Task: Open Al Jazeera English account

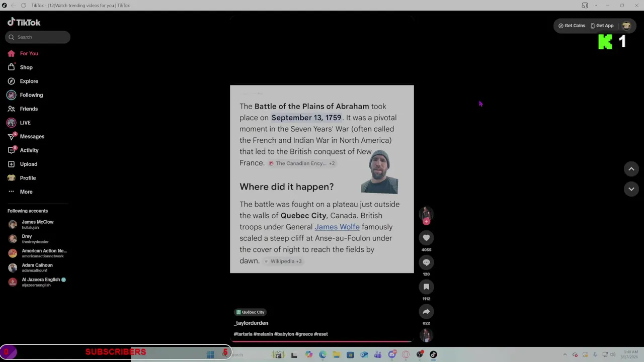Action: click(x=36, y=282)
